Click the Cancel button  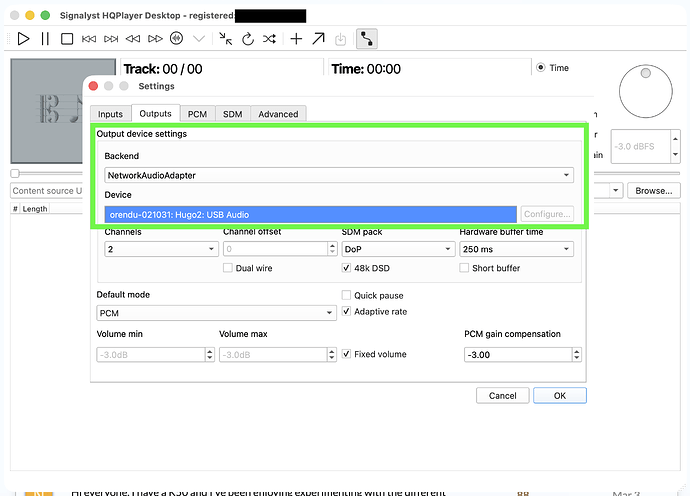click(x=503, y=396)
